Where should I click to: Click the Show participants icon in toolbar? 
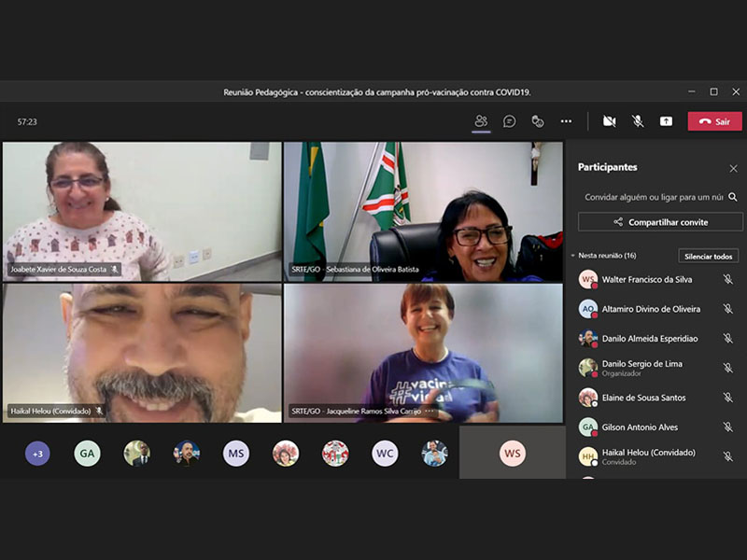coord(481,121)
